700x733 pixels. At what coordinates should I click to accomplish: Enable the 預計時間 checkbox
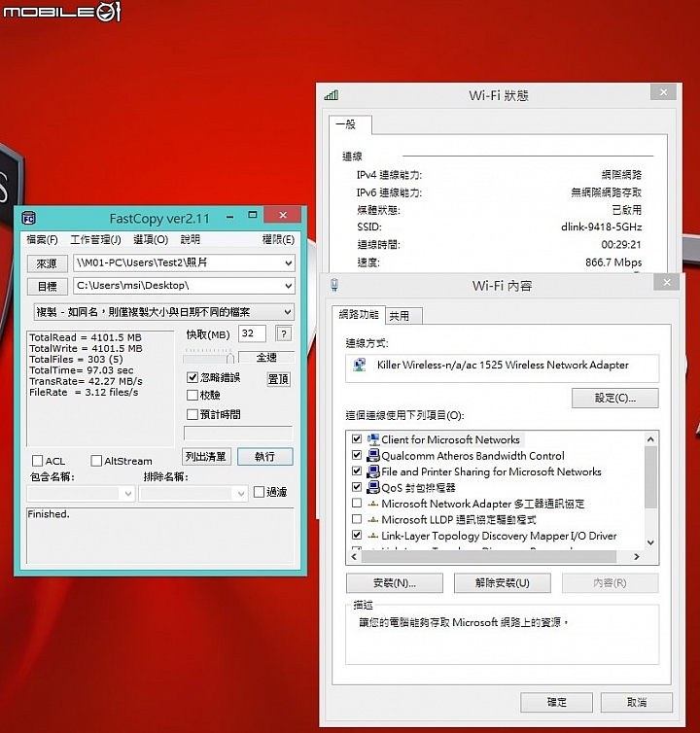(x=192, y=414)
